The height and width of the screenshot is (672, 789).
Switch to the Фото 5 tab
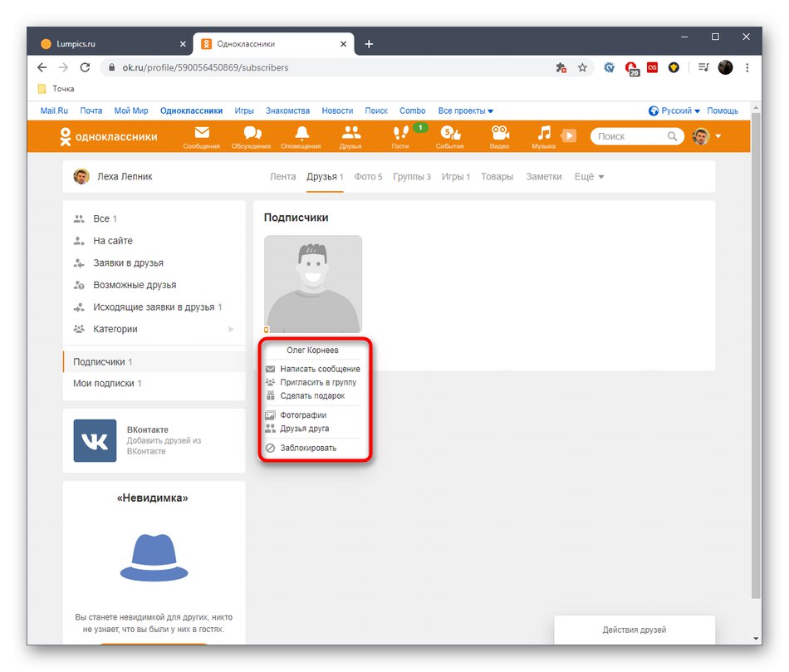pos(368,177)
